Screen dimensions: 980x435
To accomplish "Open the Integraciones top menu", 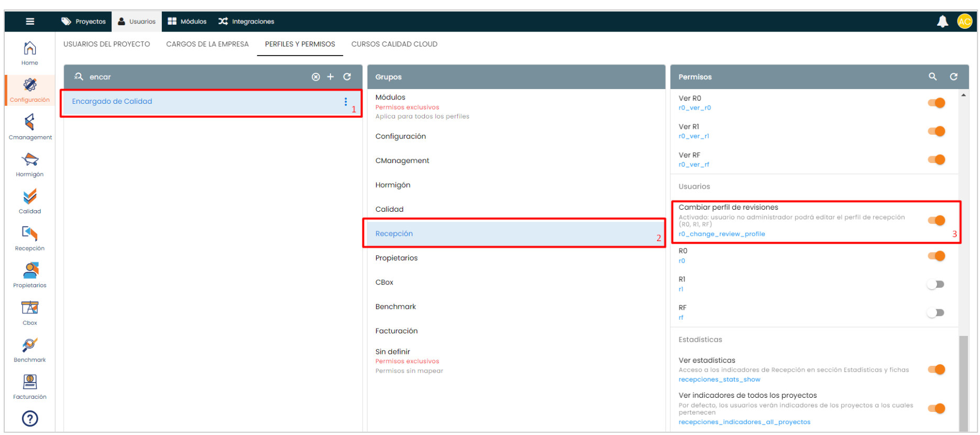I will (x=246, y=21).
